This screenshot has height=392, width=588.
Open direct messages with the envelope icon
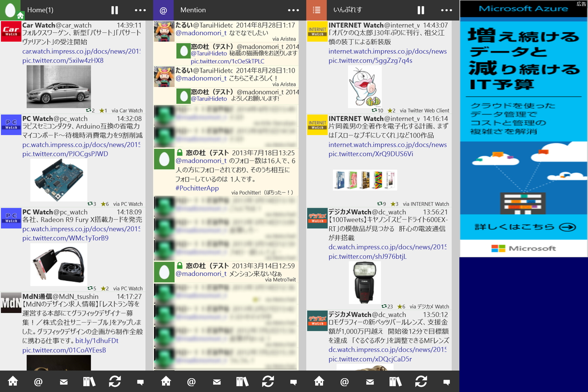pyautogui.click(x=63, y=381)
